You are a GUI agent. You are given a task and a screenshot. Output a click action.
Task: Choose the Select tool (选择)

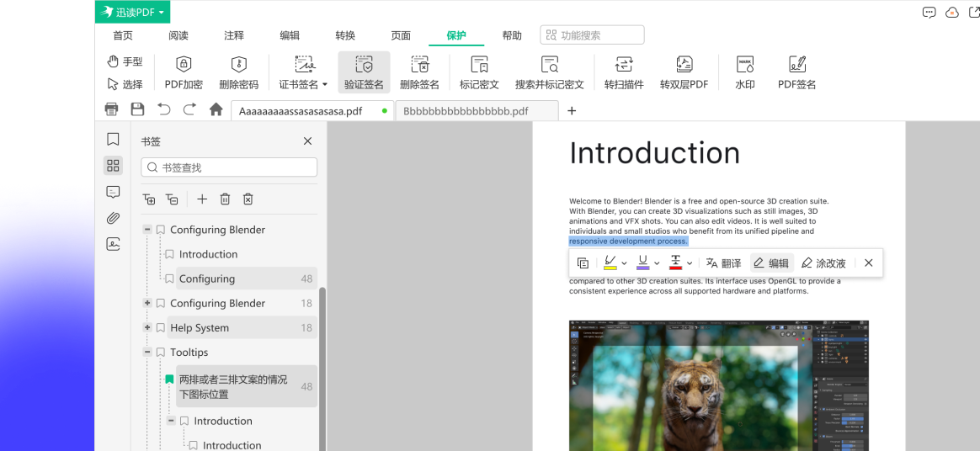pyautogui.click(x=125, y=84)
